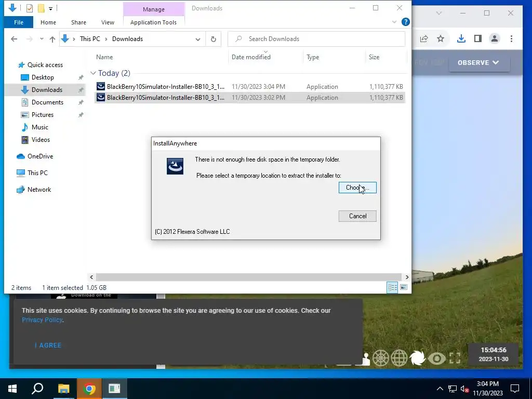The width and height of the screenshot is (532, 399).
Task: Open Videos in navigation pane
Action: [x=41, y=140]
